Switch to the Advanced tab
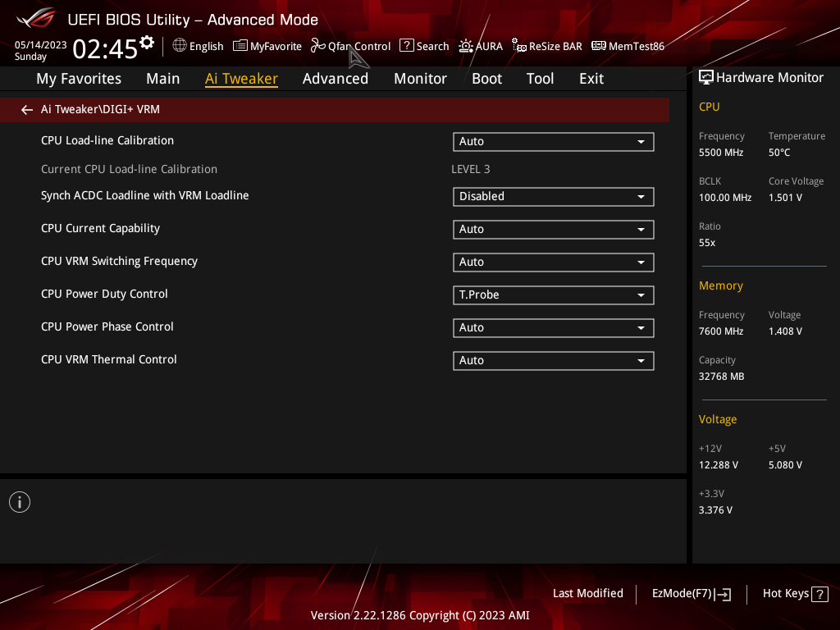 [x=336, y=79]
